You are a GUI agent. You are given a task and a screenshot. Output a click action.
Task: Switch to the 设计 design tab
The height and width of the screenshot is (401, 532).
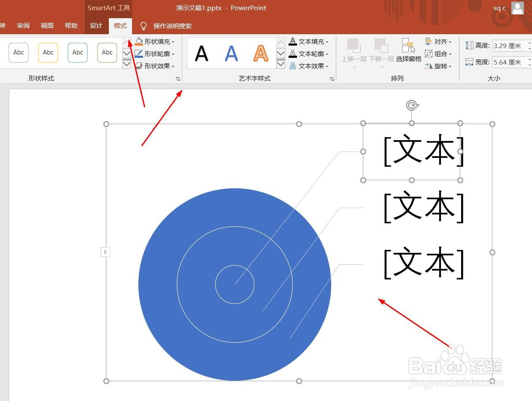[x=96, y=26]
